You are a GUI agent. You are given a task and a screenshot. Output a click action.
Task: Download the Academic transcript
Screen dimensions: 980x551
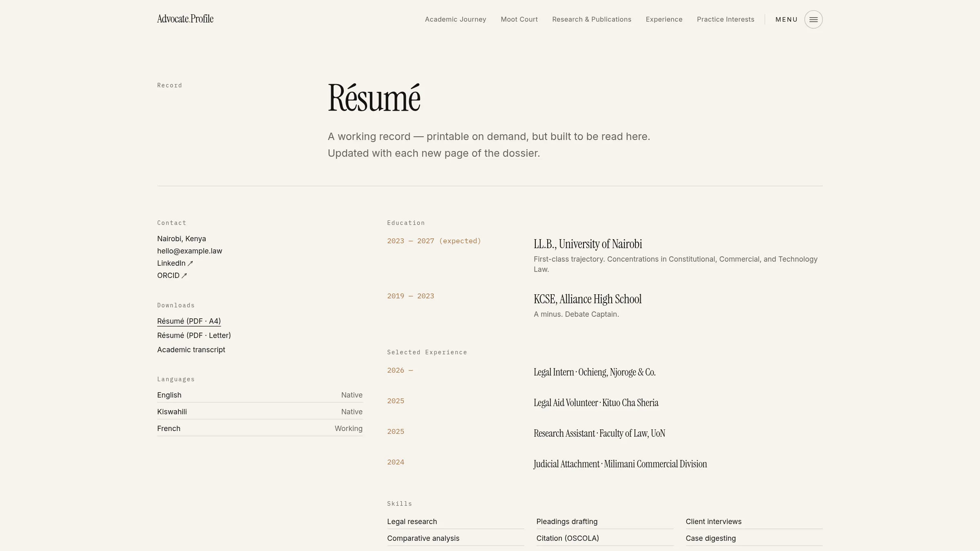click(x=191, y=350)
